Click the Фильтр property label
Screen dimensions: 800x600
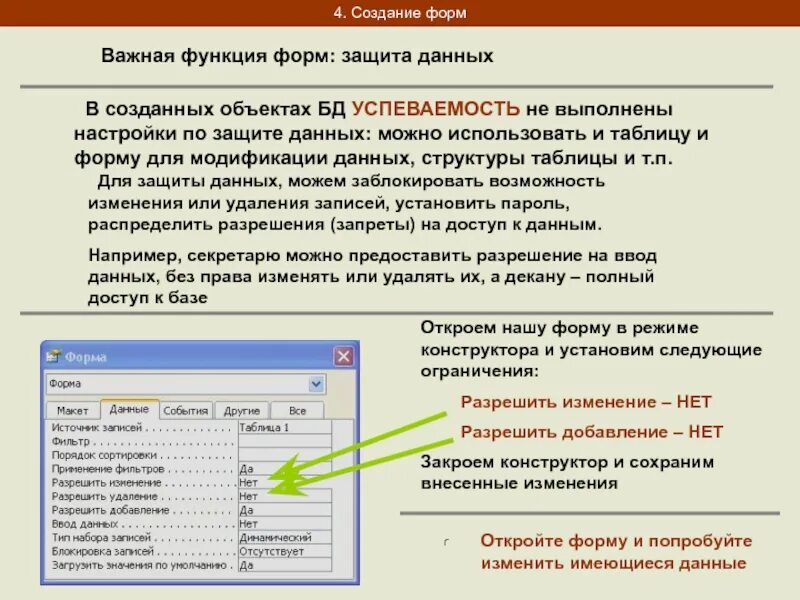click(70, 441)
